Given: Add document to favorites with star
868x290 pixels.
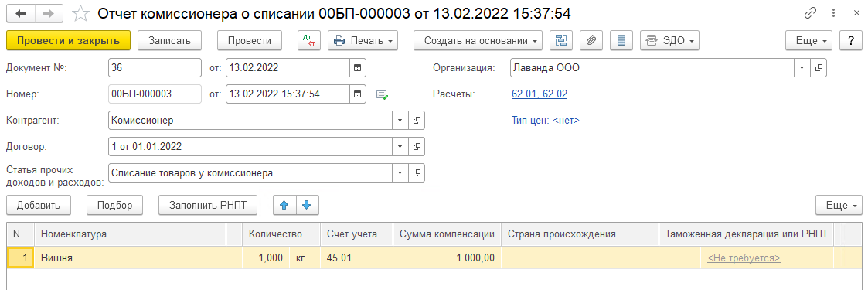Looking at the screenshot, I should [x=81, y=13].
